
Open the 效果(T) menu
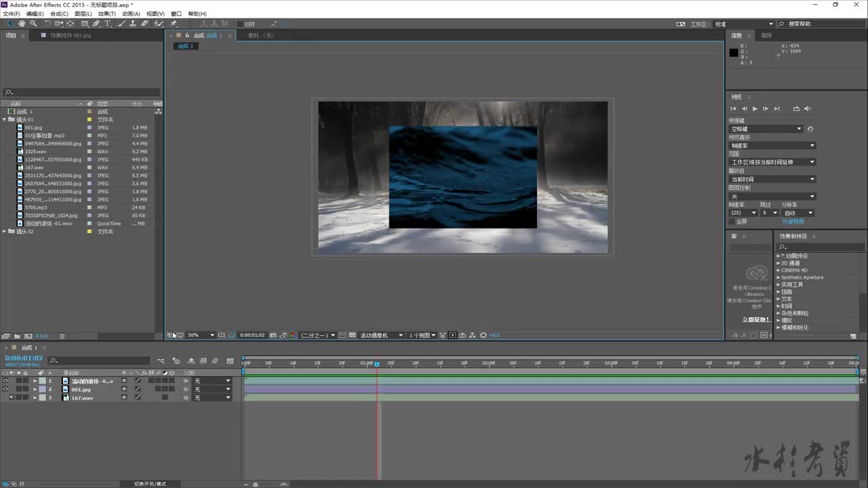click(x=106, y=14)
